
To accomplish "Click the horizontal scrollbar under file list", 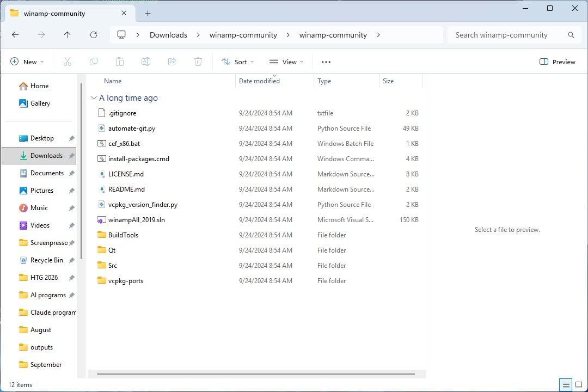I will coord(256,373).
